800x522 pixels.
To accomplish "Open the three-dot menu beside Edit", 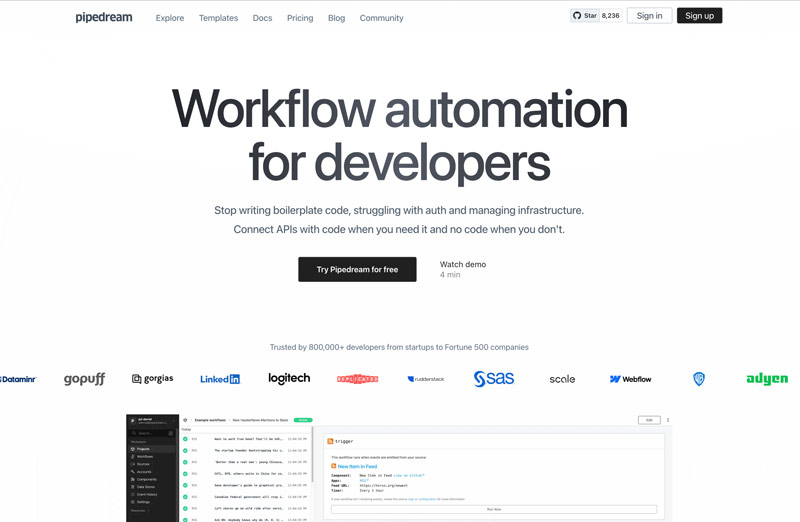I will 668,420.
